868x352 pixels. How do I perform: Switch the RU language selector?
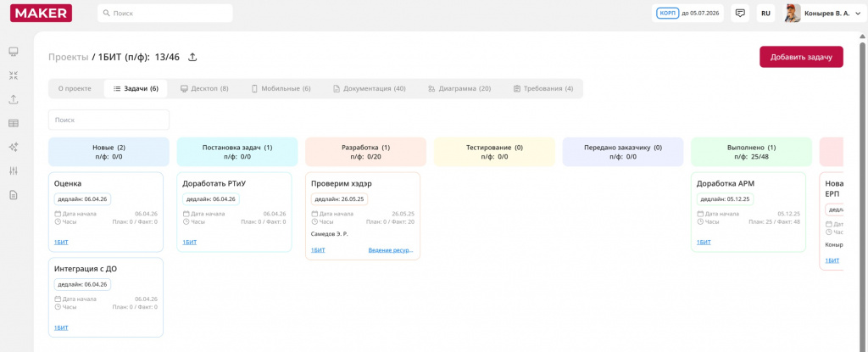tap(765, 14)
